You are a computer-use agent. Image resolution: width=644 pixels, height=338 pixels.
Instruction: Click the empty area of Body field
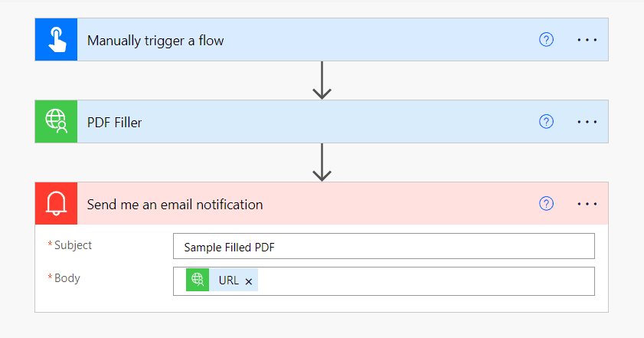[x=421, y=281]
